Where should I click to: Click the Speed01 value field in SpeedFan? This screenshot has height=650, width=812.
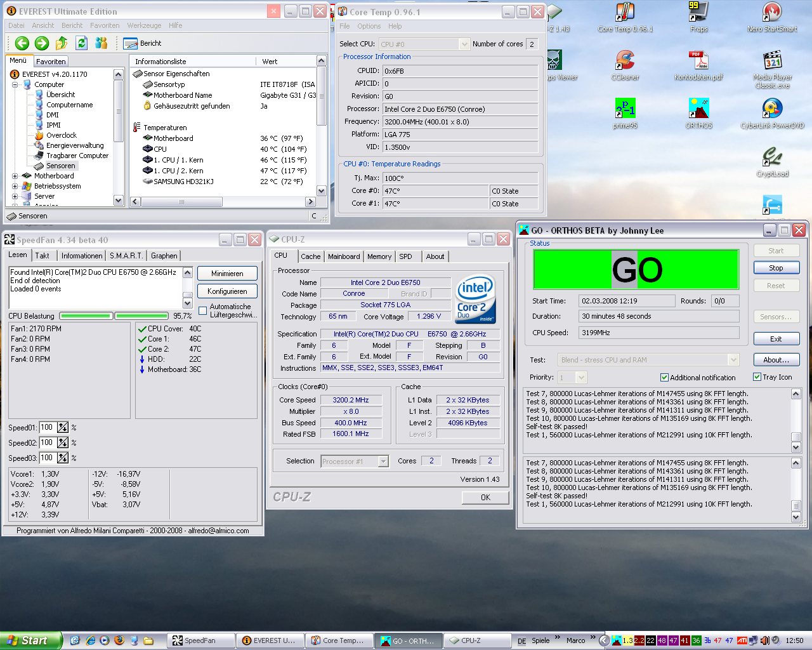(48, 427)
